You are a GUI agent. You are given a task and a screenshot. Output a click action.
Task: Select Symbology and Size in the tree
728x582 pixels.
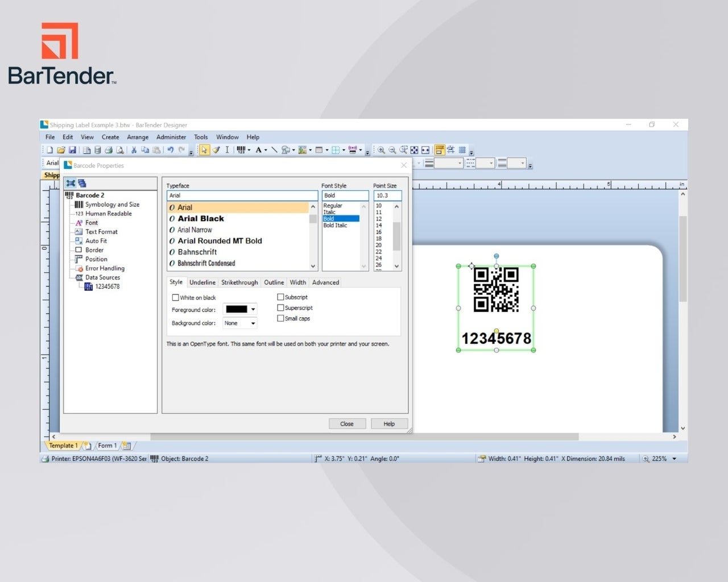click(x=112, y=205)
